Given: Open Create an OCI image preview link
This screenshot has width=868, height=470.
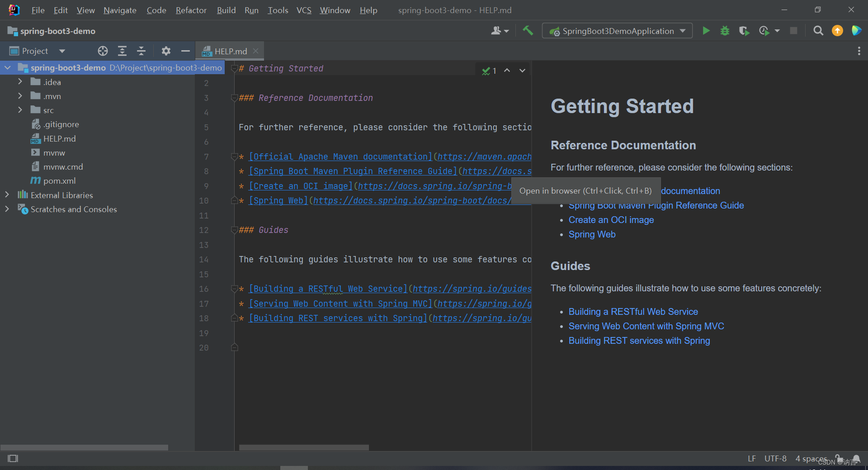Looking at the screenshot, I should coord(611,220).
